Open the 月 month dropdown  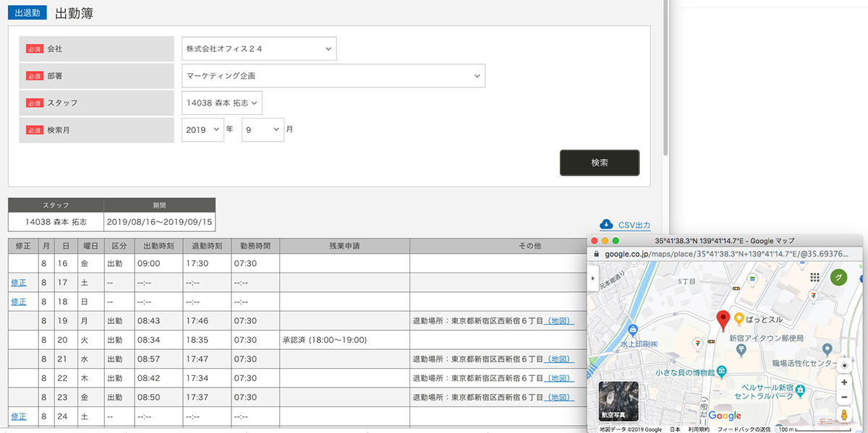pos(263,129)
